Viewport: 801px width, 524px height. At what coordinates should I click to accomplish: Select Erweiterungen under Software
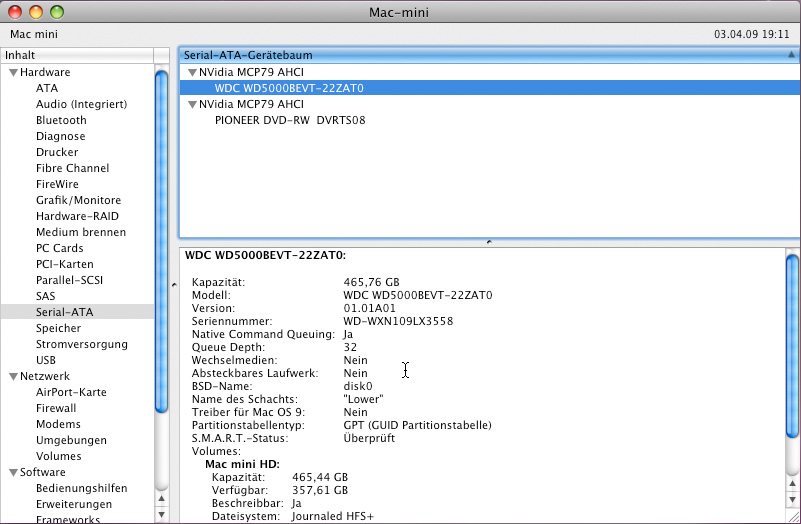74,504
